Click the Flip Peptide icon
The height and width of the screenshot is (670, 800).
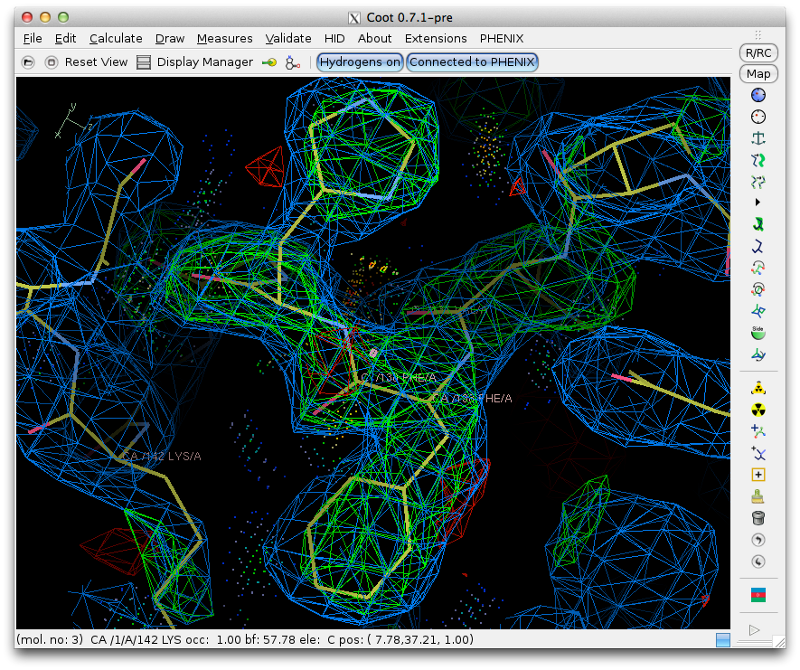pos(758,309)
